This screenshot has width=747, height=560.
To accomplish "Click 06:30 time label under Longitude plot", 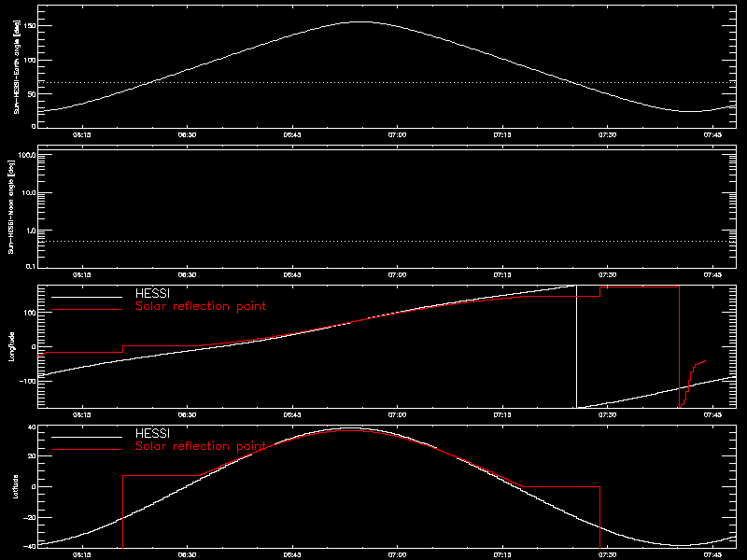I will tap(187, 415).
